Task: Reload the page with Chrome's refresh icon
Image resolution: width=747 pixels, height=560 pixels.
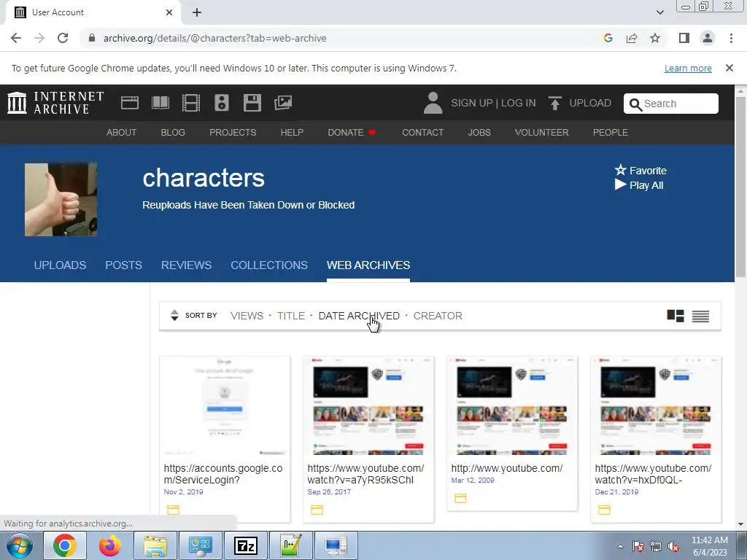Action: [x=63, y=38]
